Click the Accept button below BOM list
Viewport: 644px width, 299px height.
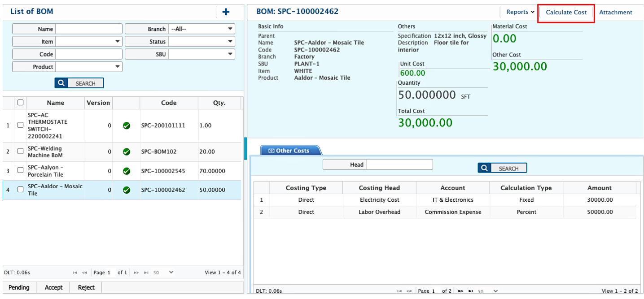pyautogui.click(x=53, y=287)
